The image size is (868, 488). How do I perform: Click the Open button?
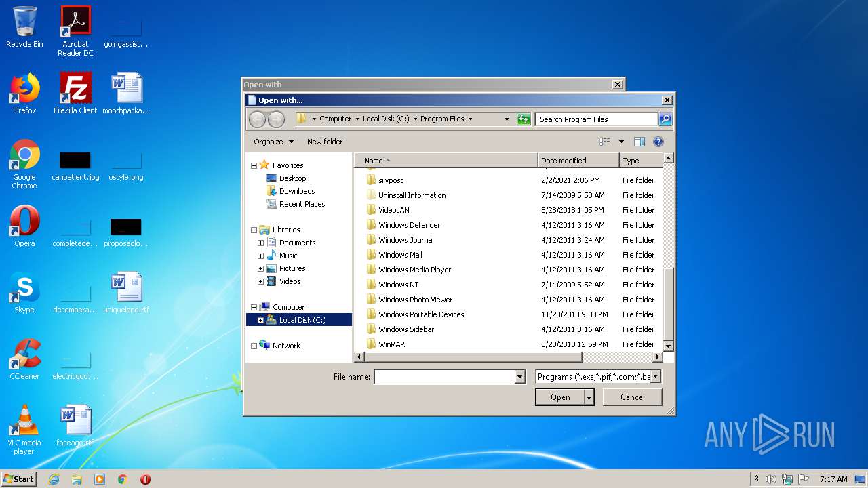[560, 397]
